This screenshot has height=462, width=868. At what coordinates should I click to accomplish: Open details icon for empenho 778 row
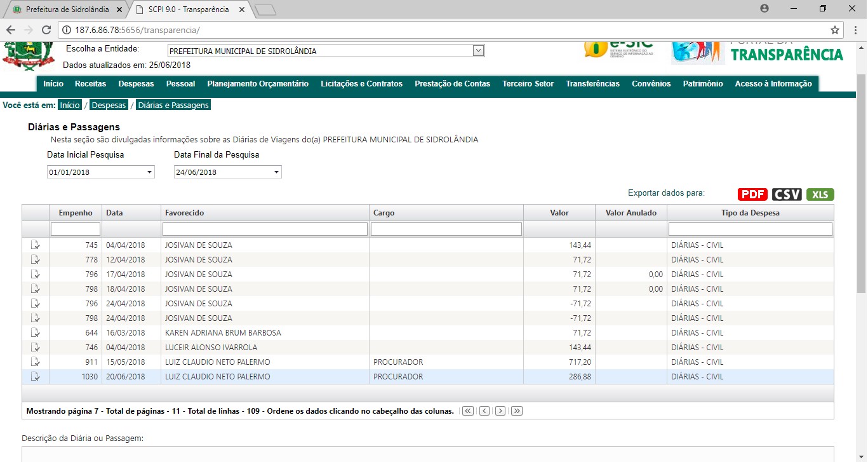click(x=36, y=259)
